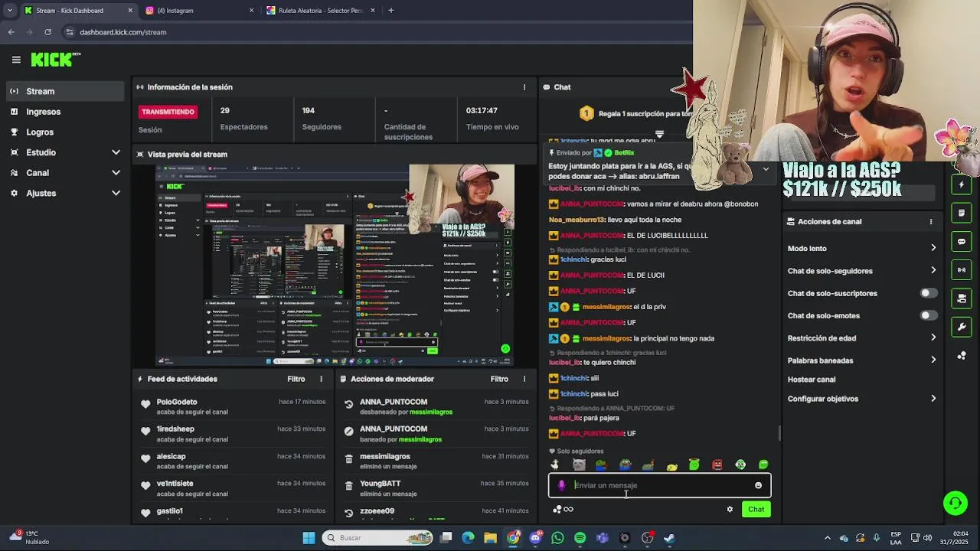980x551 pixels.
Task: Toggle Chat de solo-suscriptores switch
Action: click(x=928, y=293)
